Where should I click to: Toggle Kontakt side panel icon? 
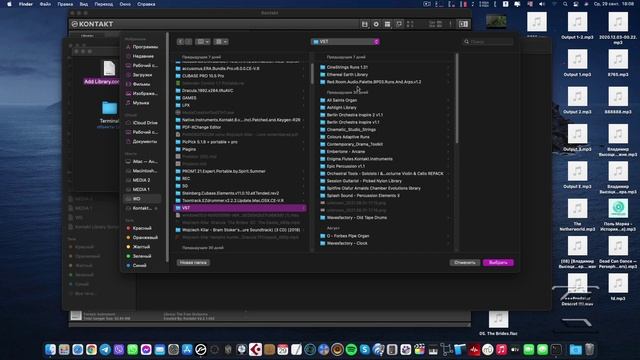pyautogui.click(x=463, y=24)
